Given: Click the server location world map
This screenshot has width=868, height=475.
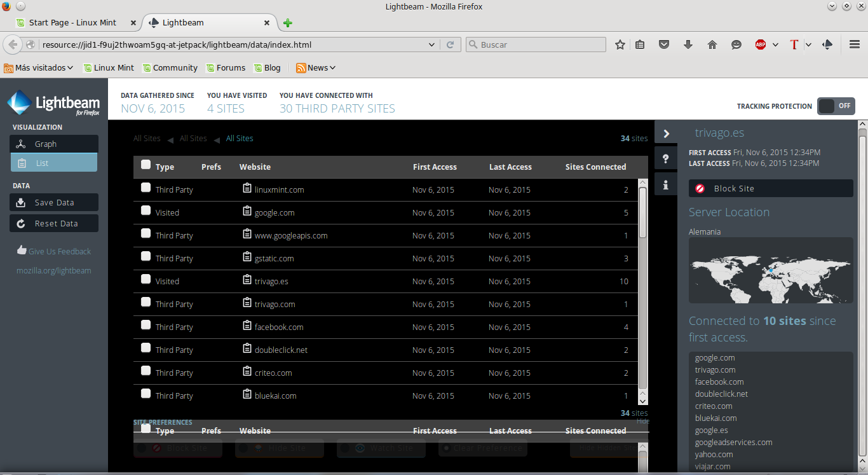Looking at the screenshot, I should click(x=771, y=270).
